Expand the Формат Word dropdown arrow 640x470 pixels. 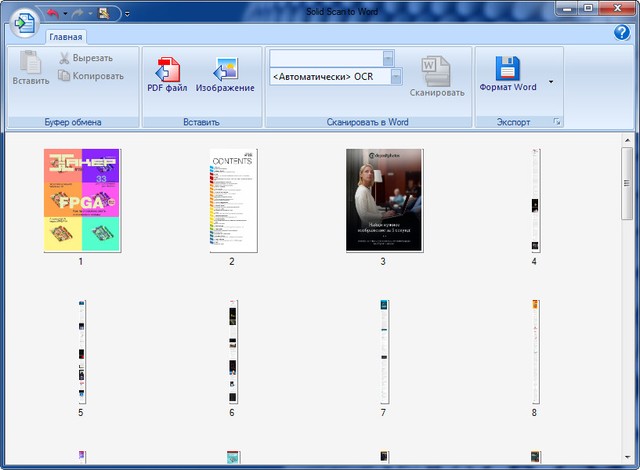coord(550,81)
